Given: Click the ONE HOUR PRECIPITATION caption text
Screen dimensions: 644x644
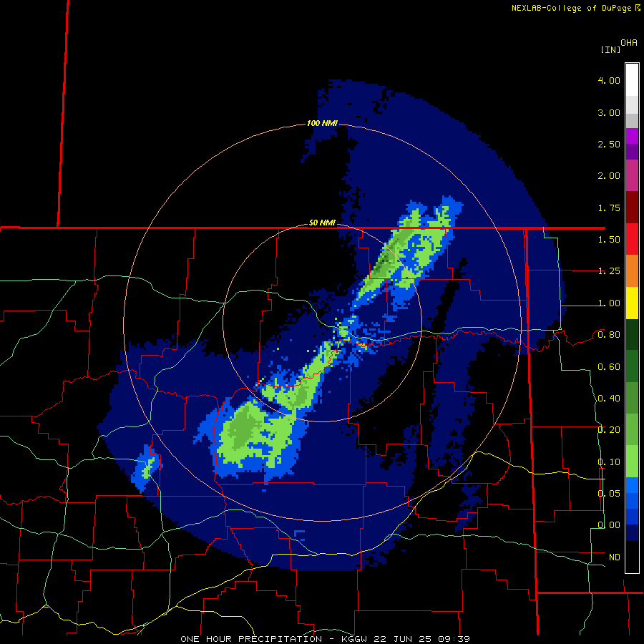Looking at the screenshot, I should coord(251,639).
